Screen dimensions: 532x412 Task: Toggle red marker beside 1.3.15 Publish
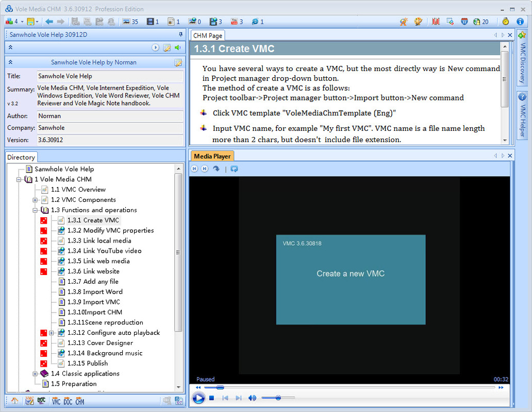(44, 364)
